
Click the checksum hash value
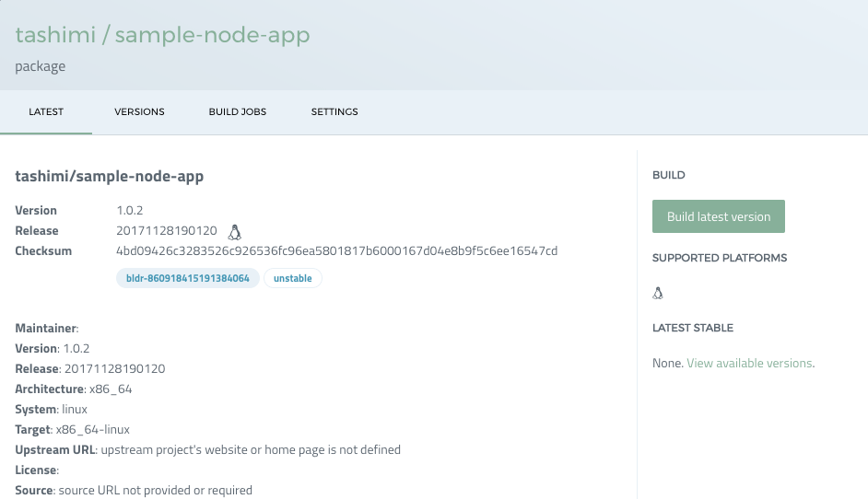point(336,251)
